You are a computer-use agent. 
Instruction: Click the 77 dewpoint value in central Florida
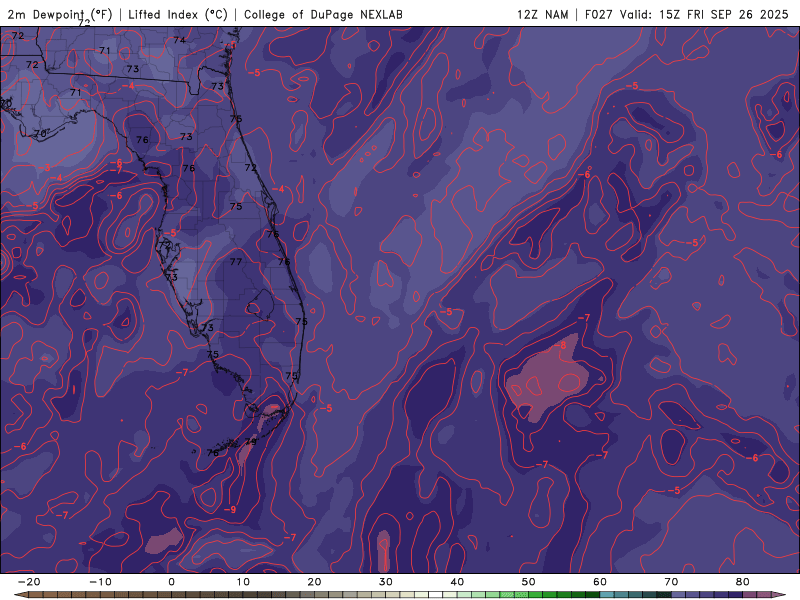pos(236,262)
